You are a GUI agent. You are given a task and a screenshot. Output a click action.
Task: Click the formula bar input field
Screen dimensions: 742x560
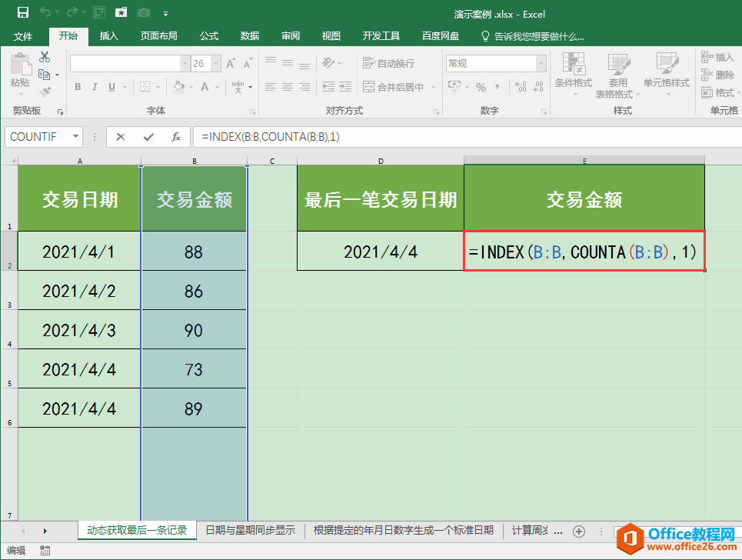[467, 137]
